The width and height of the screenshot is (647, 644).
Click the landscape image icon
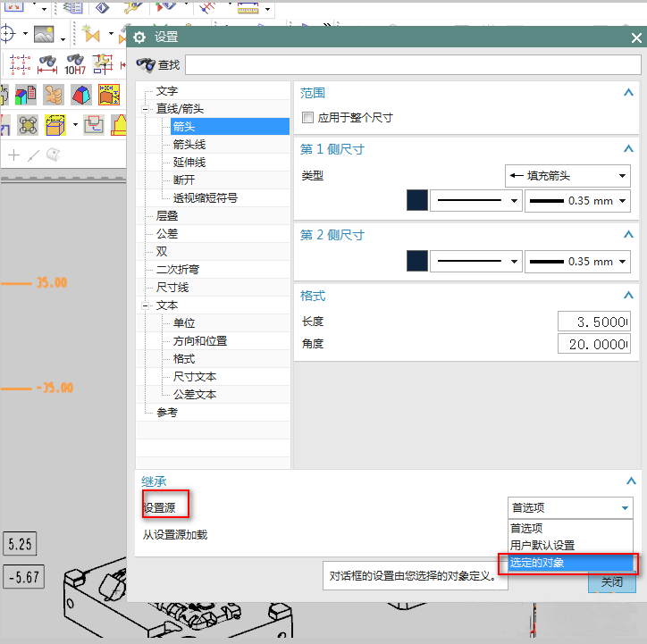click(44, 34)
